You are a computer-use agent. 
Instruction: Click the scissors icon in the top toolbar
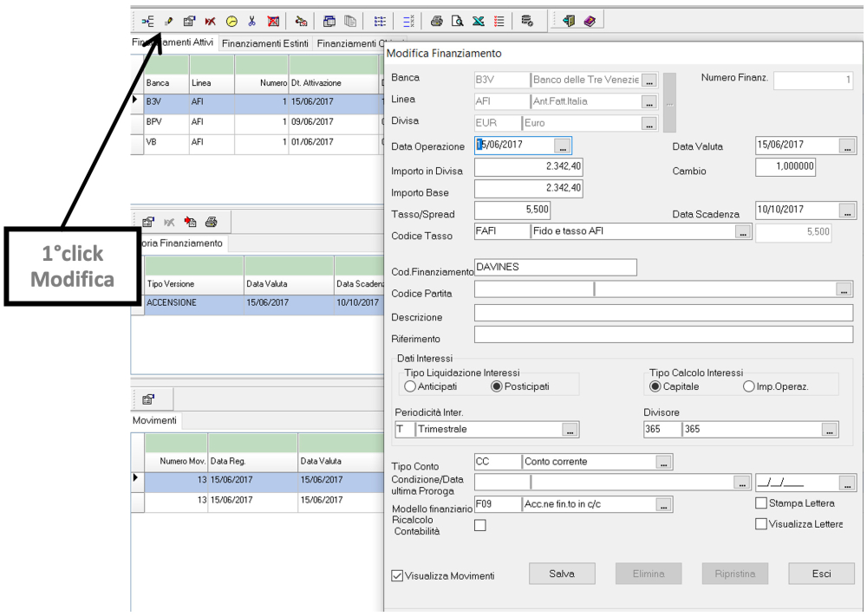(x=251, y=21)
